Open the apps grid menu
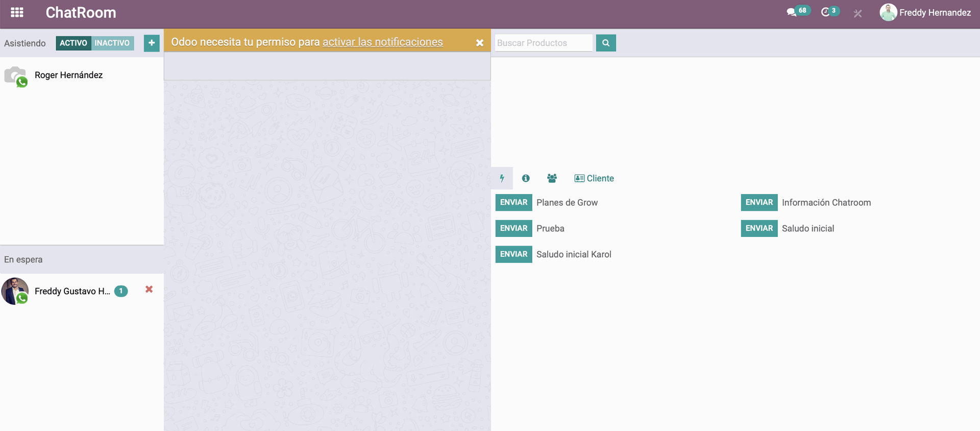This screenshot has width=980, height=431. (17, 12)
